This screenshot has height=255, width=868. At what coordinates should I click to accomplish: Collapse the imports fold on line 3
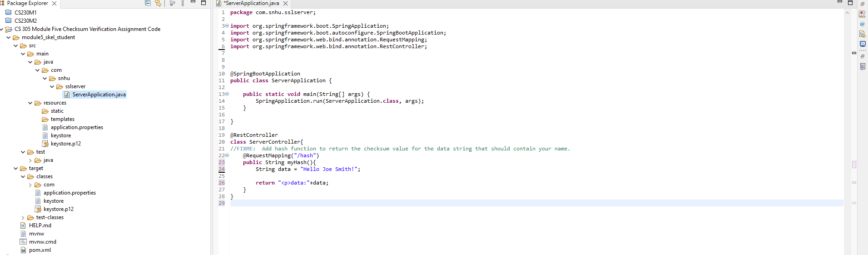point(227,26)
